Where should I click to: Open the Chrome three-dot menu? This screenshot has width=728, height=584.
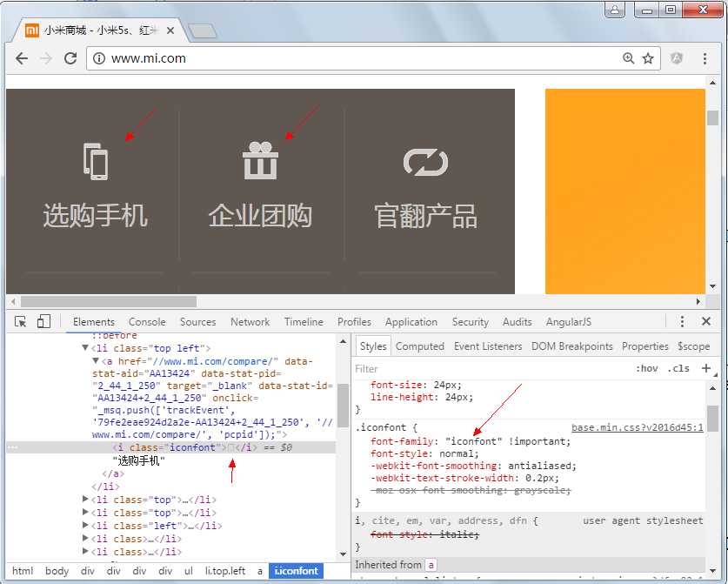705,58
